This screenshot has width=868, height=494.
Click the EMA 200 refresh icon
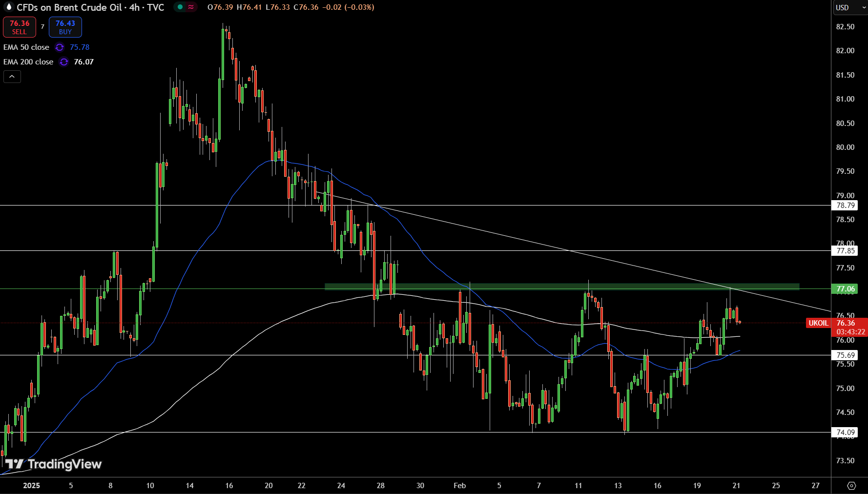tap(64, 62)
